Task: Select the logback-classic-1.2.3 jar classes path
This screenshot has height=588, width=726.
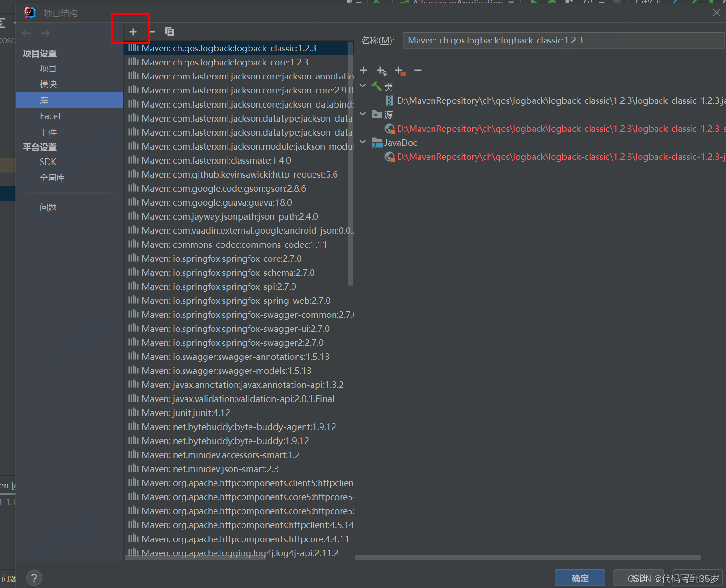Action: (x=555, y=100)
